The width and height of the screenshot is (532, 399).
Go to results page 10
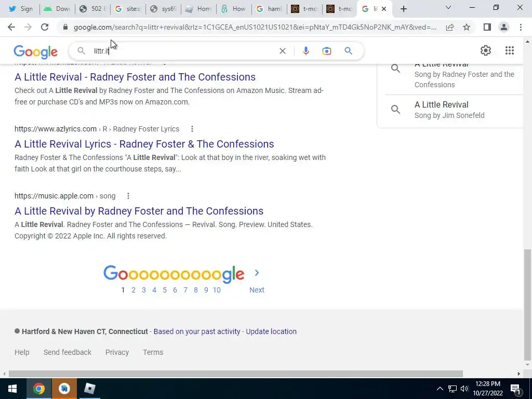click(217, 290)
